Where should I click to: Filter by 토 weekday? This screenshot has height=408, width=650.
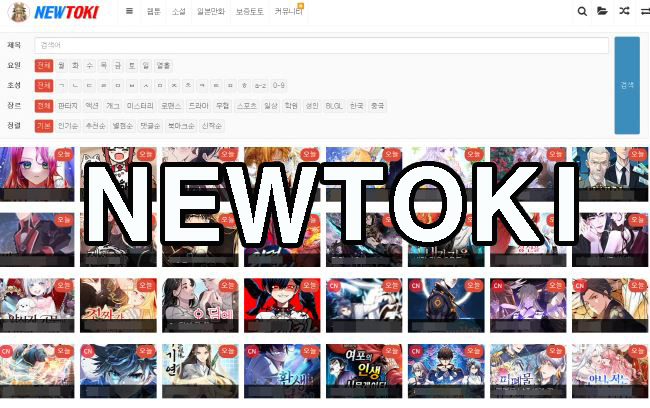coord(132,65)
